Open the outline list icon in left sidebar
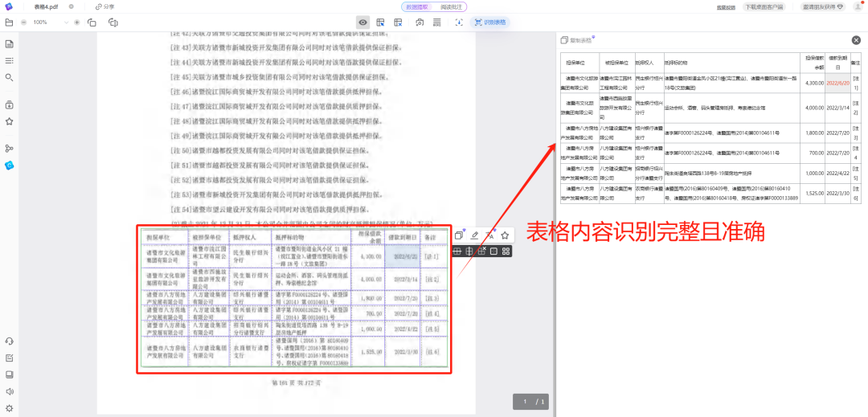This screenshot has width=868, height=417. [9, 61]
